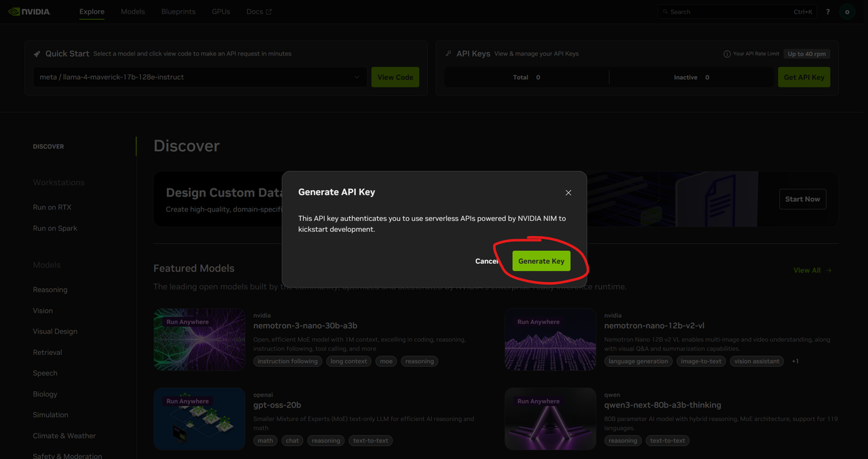868x459 pixels.
Task: Select Retrieval category in sidebar
Action: (47, 353)
